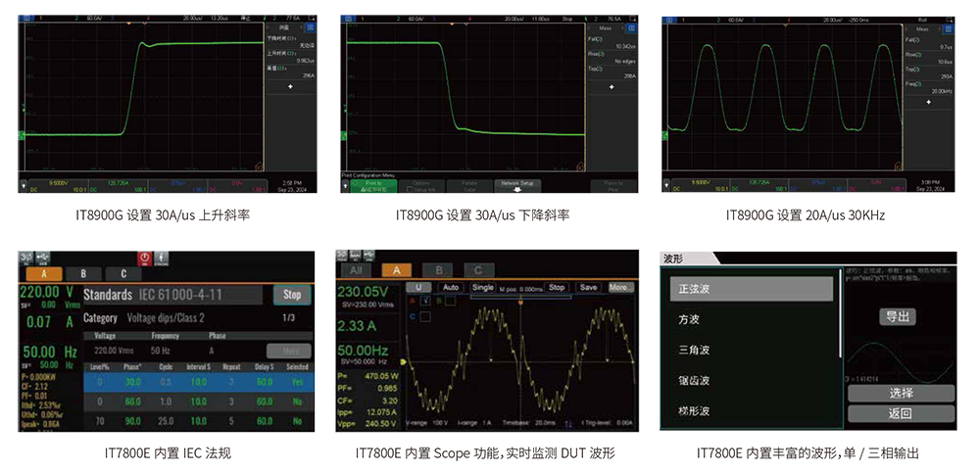Click No in the 60.0 phase row
980x472 pixels.
[x=297, y=402]
